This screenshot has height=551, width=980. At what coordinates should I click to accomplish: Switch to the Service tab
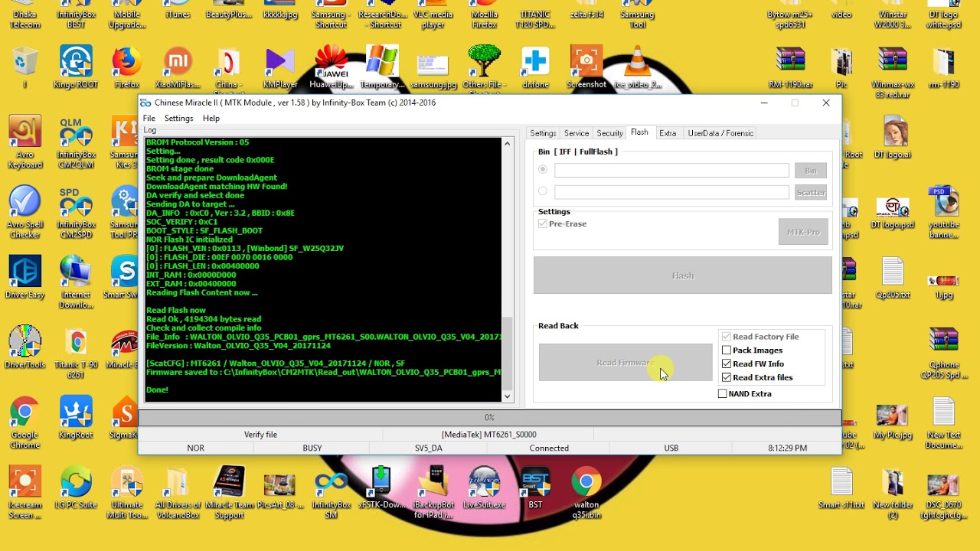tap(577, 133)
